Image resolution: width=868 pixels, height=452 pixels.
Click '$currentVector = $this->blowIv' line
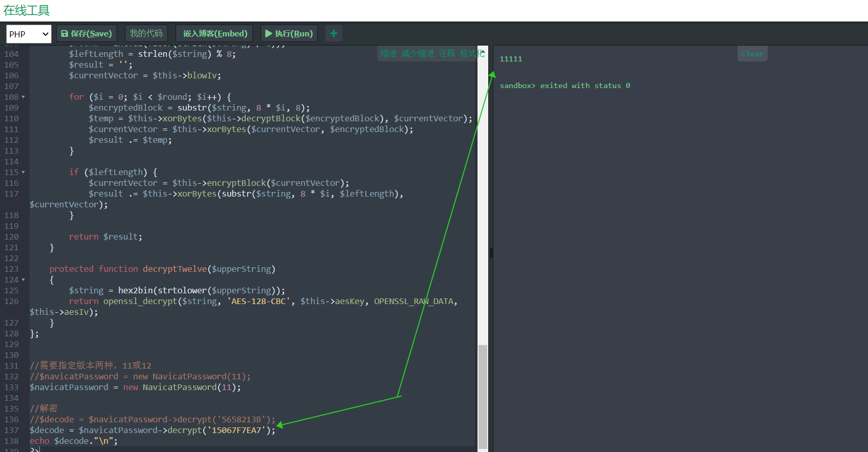[145, 76]
